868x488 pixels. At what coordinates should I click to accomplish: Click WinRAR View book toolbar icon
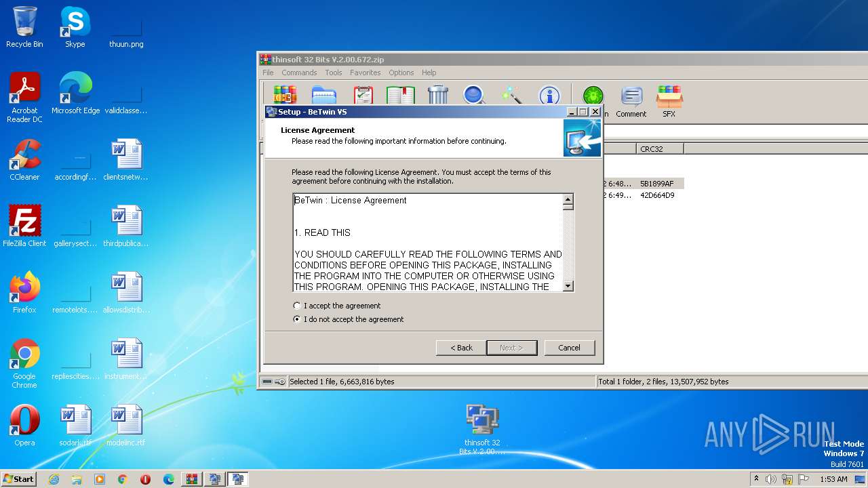(400, 95)
